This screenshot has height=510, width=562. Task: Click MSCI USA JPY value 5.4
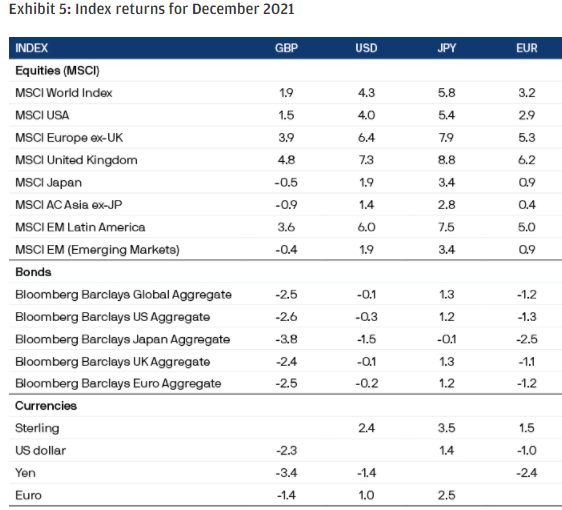pos(447,115)
